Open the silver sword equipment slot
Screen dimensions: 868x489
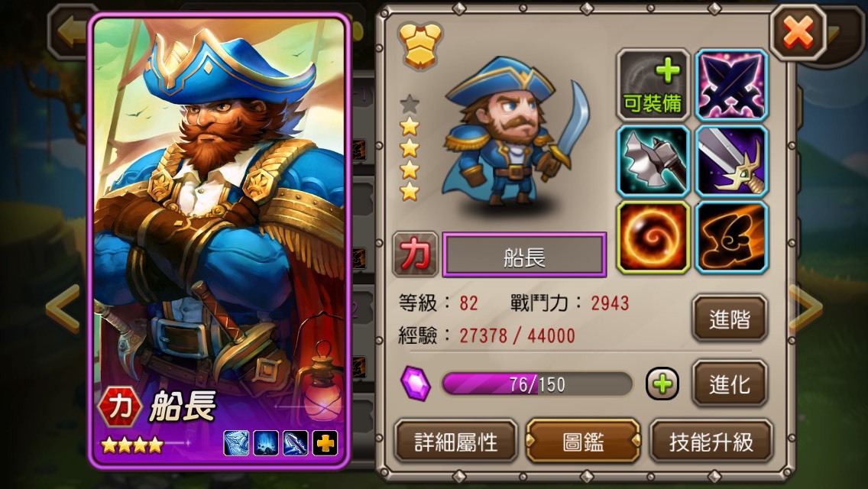point(731,161)
